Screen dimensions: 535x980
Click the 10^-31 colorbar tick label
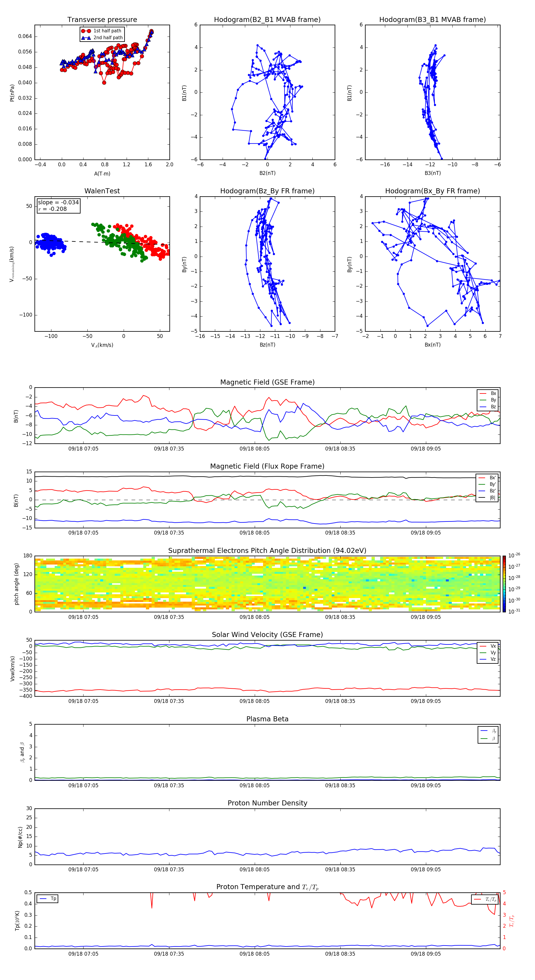click(514, 611)
